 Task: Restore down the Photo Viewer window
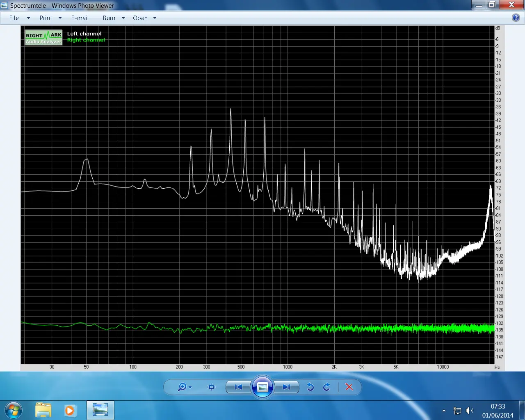click(492, 5)
